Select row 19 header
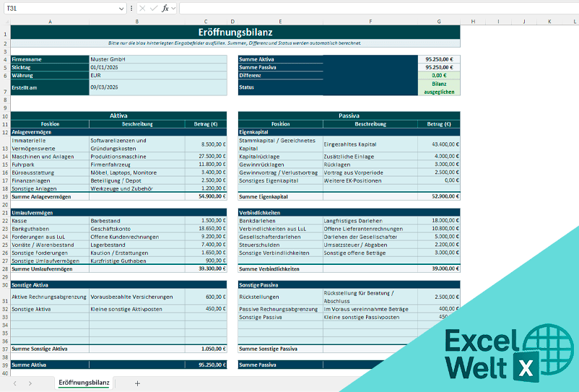This screenshot has height=392, width=579. [5, 196]
